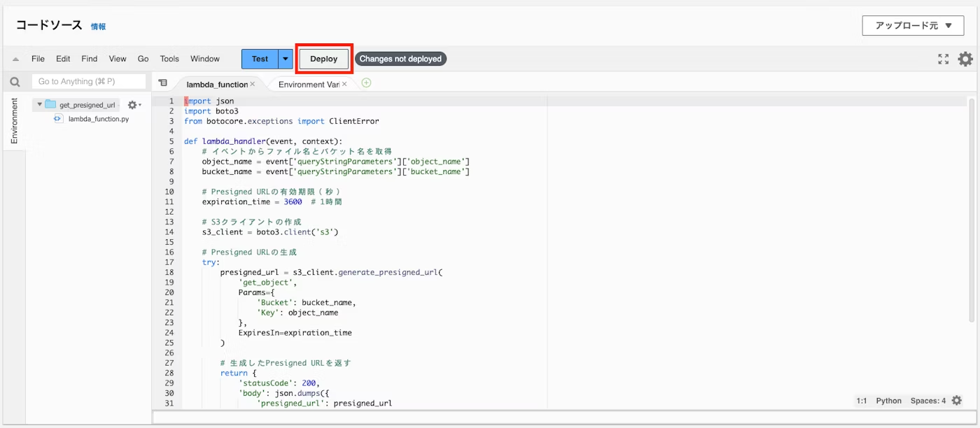Focus the Go to Anything search field
Image resolution: width=980 pixels, height=428 pixels.
(x=89, y=82)
